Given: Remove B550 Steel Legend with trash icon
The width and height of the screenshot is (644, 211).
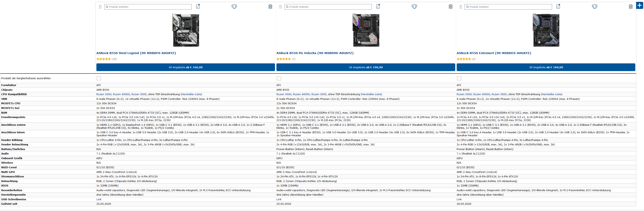Looking at the screenshot, I should point(270,6).
